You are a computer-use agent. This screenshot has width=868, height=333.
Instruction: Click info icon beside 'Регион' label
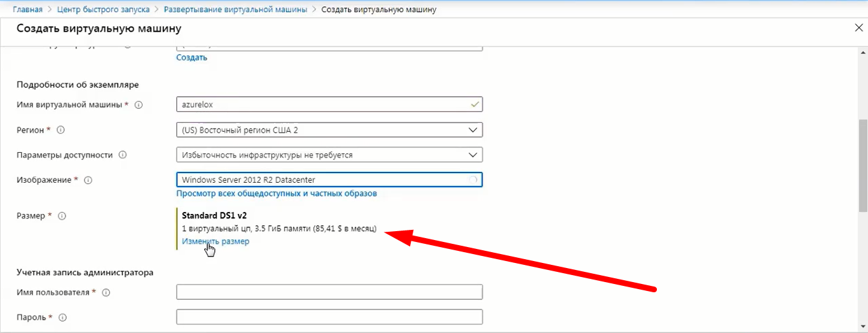[x=61, y=130]
